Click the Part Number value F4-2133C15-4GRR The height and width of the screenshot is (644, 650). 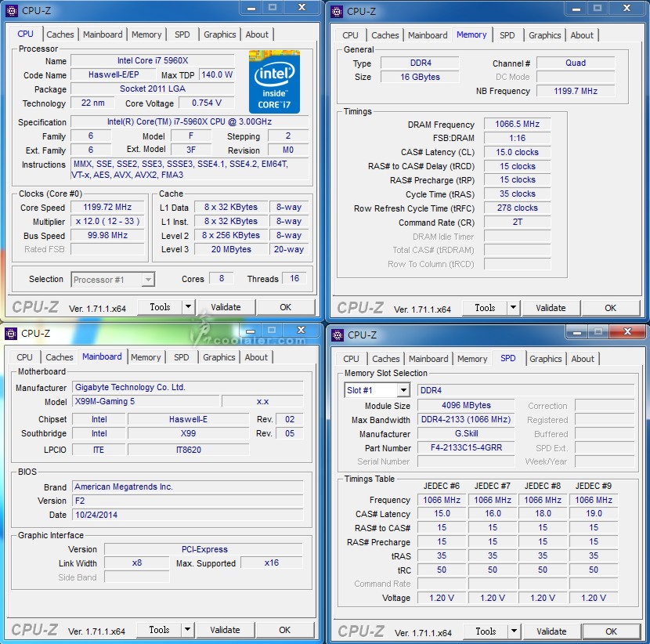[x=466, y=447]
